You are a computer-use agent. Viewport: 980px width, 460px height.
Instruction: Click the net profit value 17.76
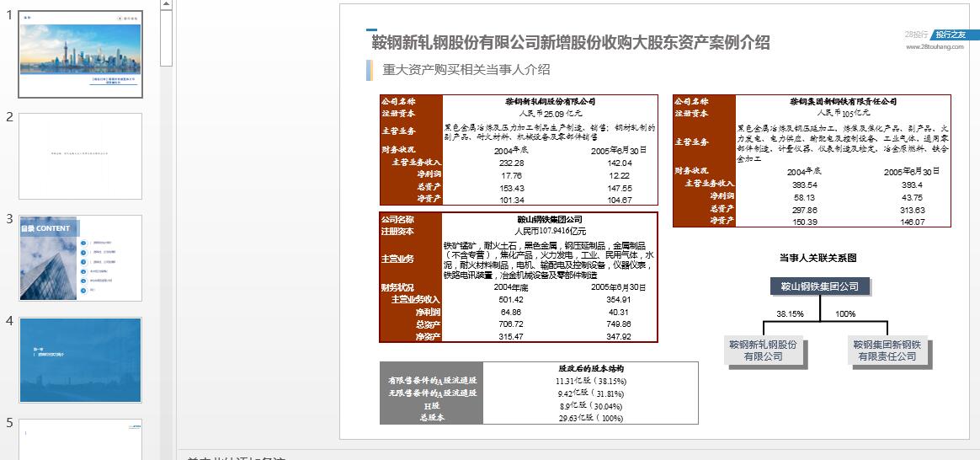tap(511, 175)
